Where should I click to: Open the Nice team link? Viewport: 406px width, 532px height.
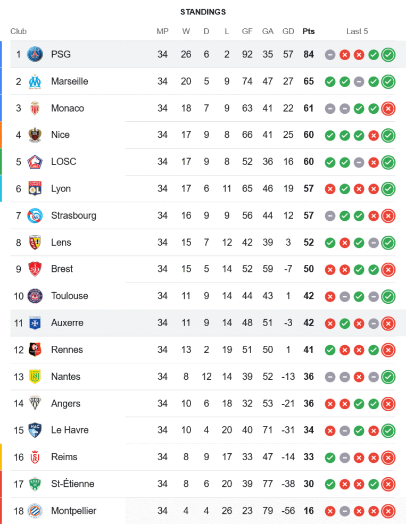[60, 135]
